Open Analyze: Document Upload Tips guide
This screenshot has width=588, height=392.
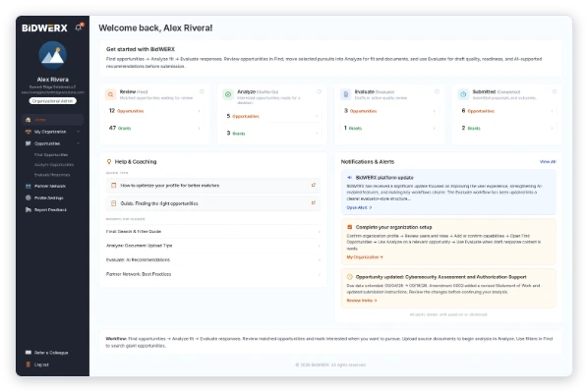click(213, 246)
